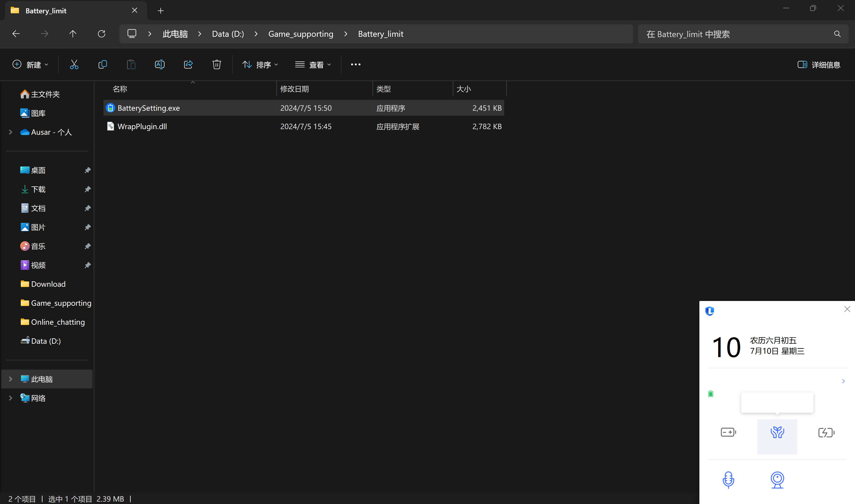Screen dimensions: 855x504
Task: Open new tab with plus button
Action: click(161, 11)
